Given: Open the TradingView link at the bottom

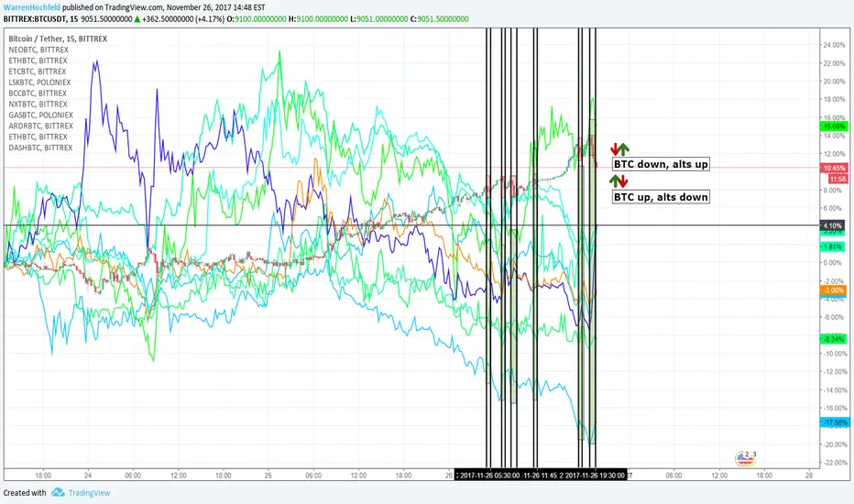Looking at the screenshot, I should tap(89, 493).
